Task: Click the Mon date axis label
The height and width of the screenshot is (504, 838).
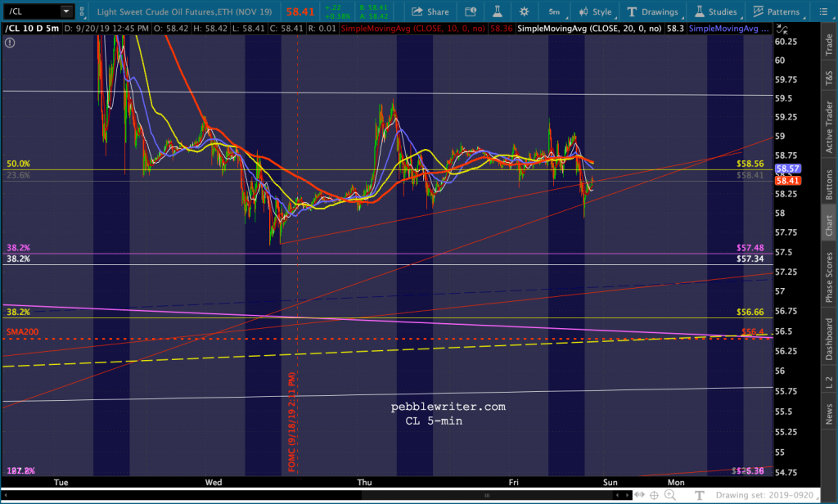Action: 676,482
